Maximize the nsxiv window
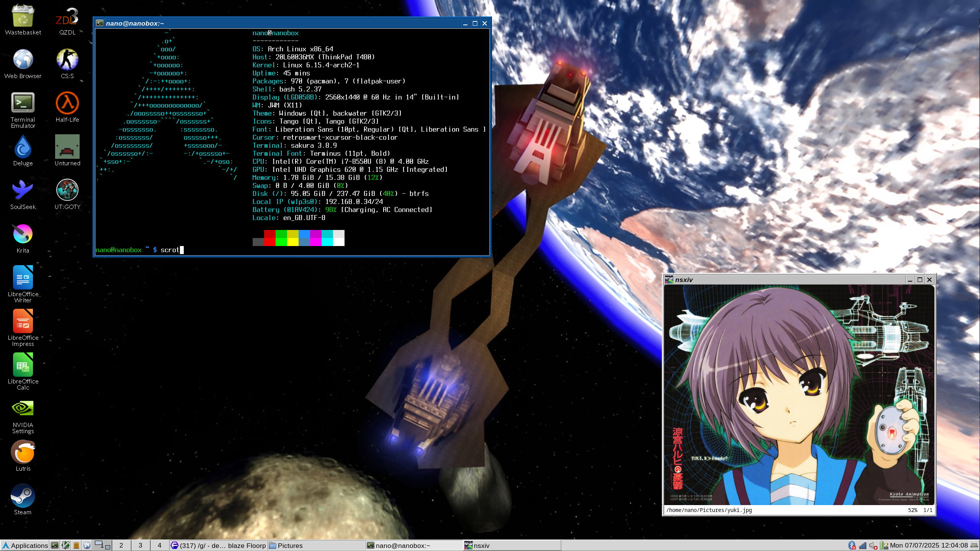Screen dimensions: 980x551 920,280
